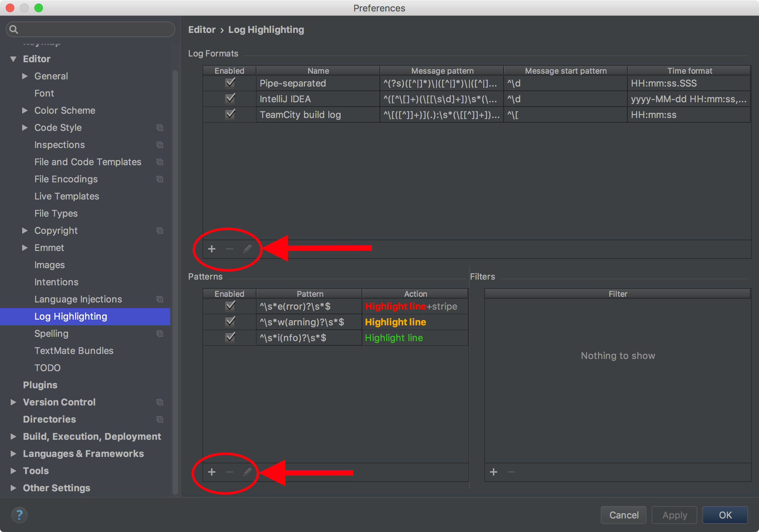759x532 pixels.
Task: Edit the log format with pencil icon
Action: pyautogui.click(x=248, y=249)
